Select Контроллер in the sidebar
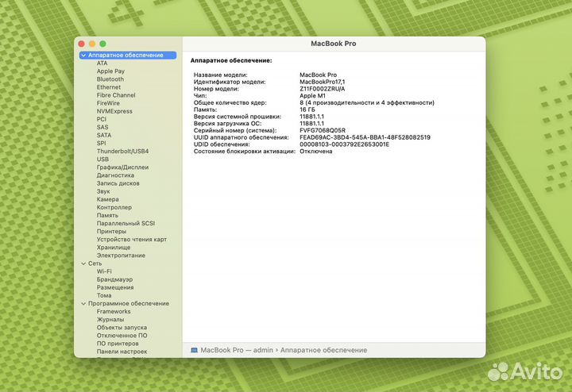 pyautogui.click(x=114, y=208)
